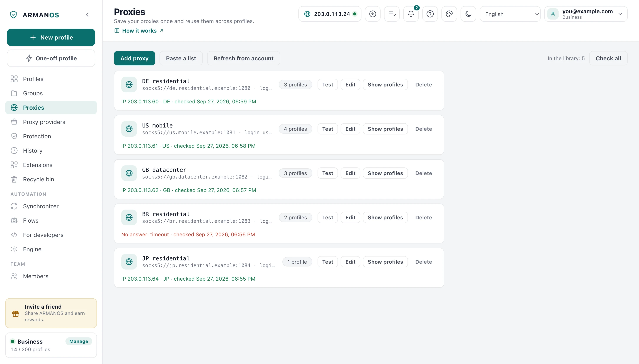
Task: Open notifications bell with badge 2
Action: [x=411, y=14]
